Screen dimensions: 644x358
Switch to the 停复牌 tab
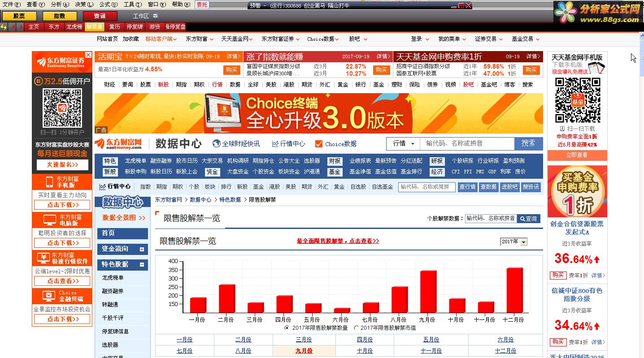[135, 27]
